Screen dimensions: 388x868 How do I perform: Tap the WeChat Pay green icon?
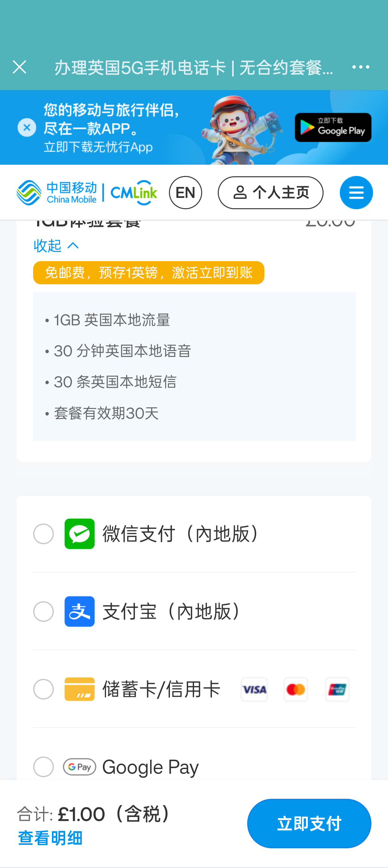79,534
